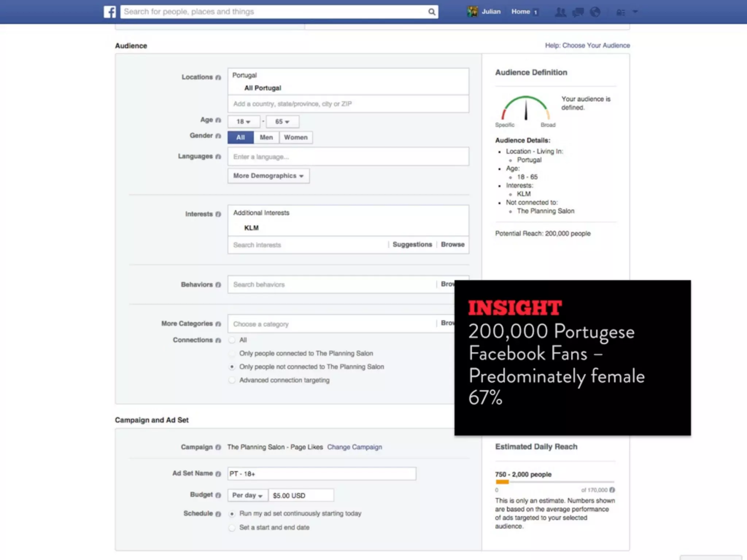
Task: Open the account menu dropdown arrow
Action: pyautogui.click(x=635, y=12)
